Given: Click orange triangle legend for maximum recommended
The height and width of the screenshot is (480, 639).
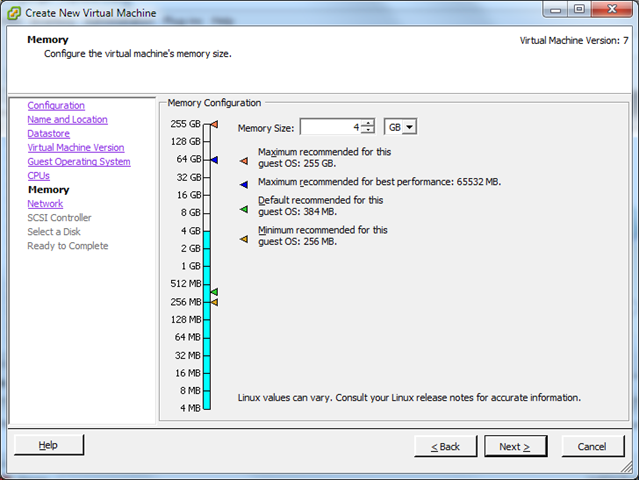Looking at the screenshot, I should [x=243, y=158].
